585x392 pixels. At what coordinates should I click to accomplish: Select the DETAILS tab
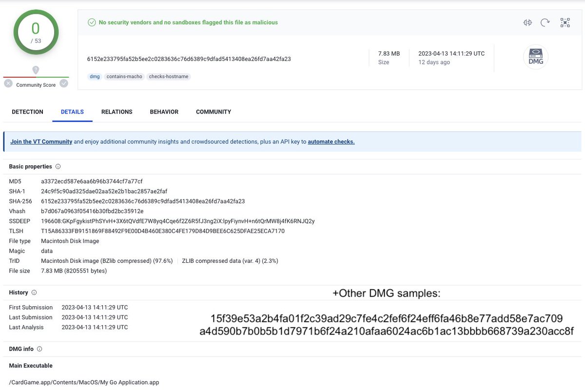point(72,112)
